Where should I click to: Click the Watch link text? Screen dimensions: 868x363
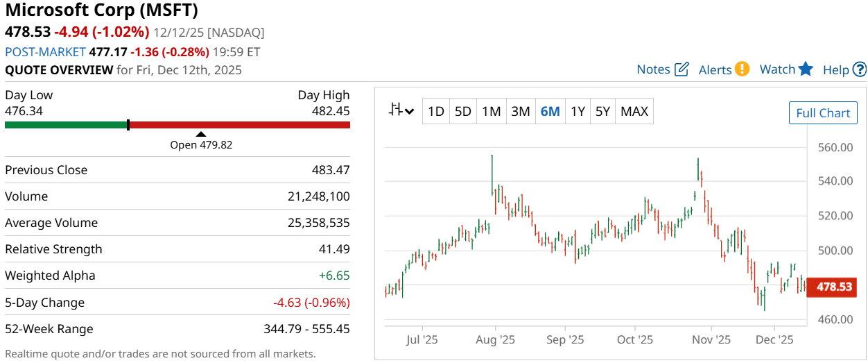coord(777,69)
